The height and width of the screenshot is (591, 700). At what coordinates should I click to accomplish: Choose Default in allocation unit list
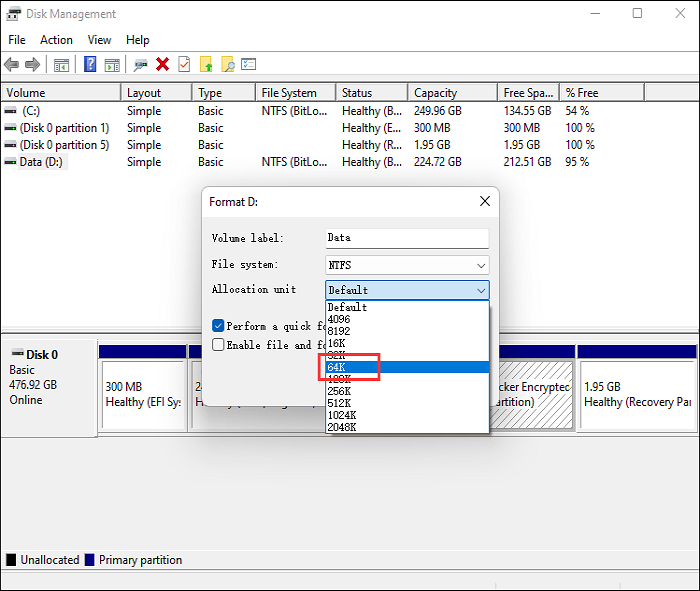click(x=407, y=307)
